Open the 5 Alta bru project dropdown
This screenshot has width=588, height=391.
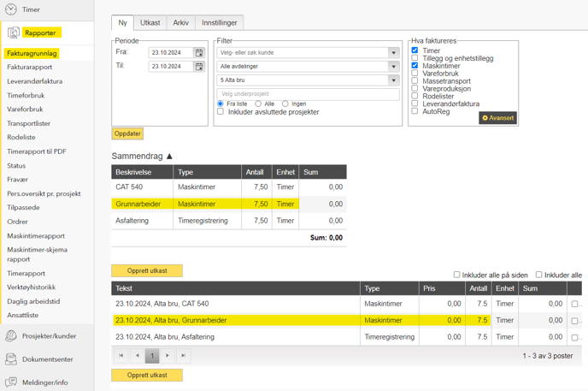393,80
